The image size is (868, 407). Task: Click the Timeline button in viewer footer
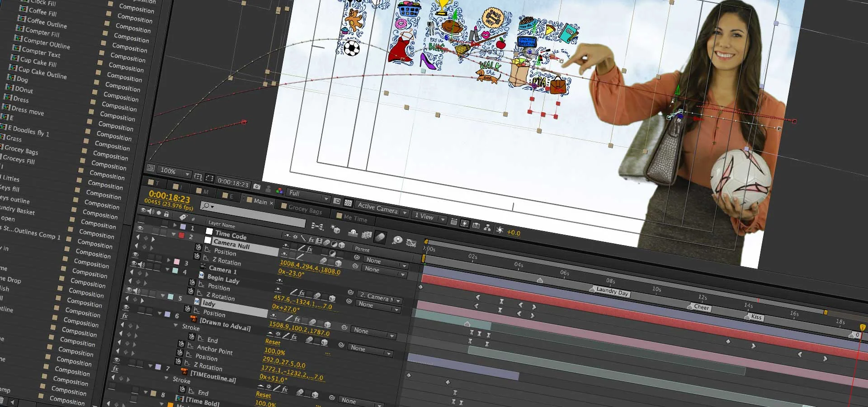point(476,225)
